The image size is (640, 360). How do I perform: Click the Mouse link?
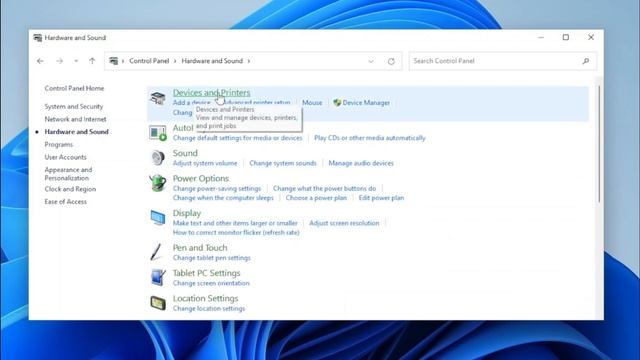(312, 102)
